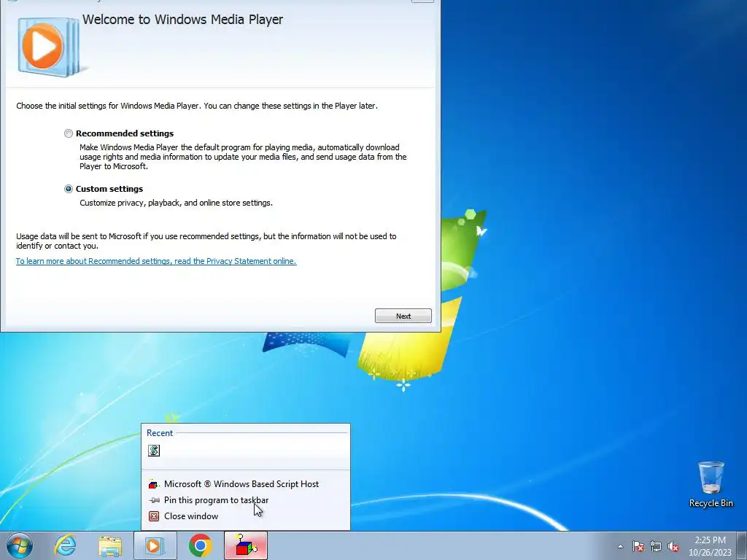Click the Recent header in jump list
Viewport: 747px width, 560px height.
point(160,433)
